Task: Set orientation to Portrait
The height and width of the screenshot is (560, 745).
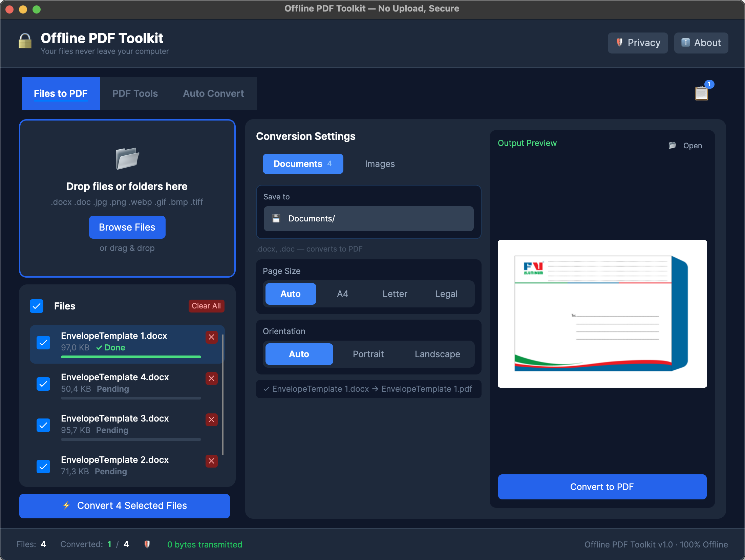Action: coord(368,354)
